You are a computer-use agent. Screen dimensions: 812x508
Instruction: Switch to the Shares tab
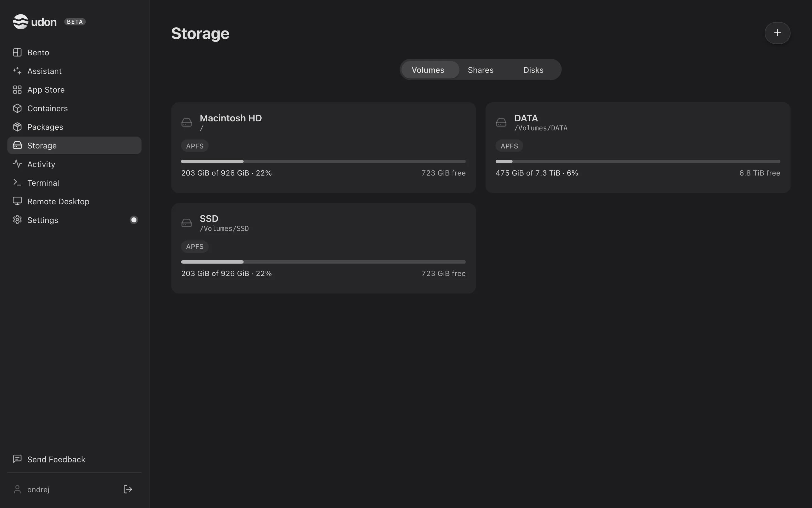(480, 70)
